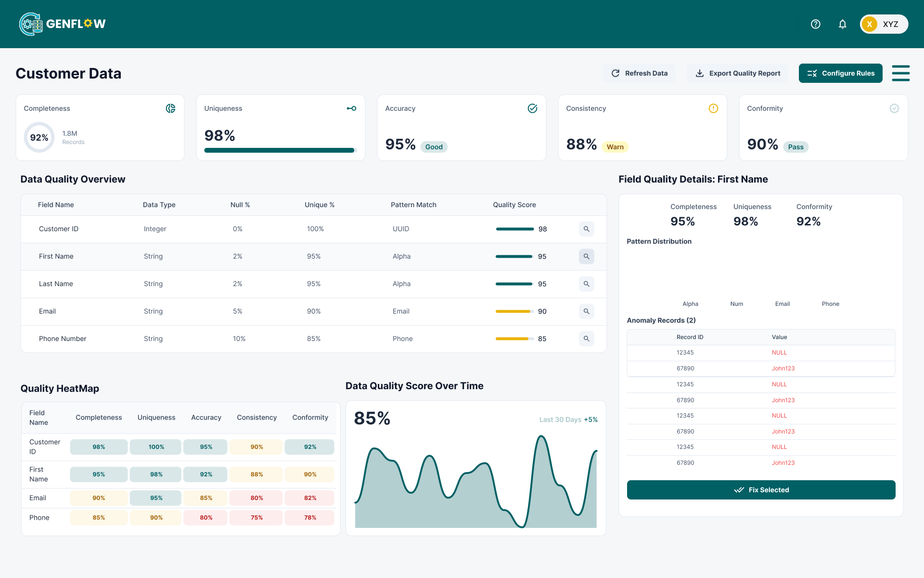Click heatmap Phone Accuracy 80% cell

click(206, 518)
